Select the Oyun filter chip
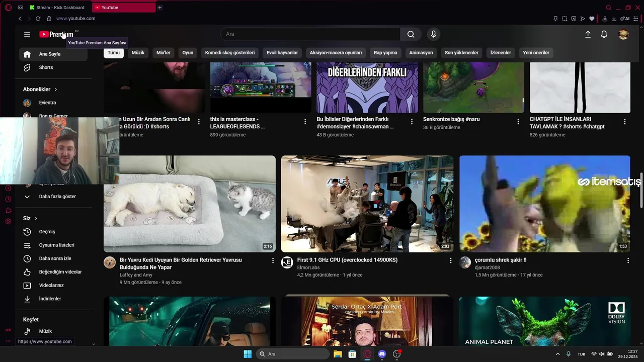Viewport: 644px width, 362px height. tap(188, 53)
